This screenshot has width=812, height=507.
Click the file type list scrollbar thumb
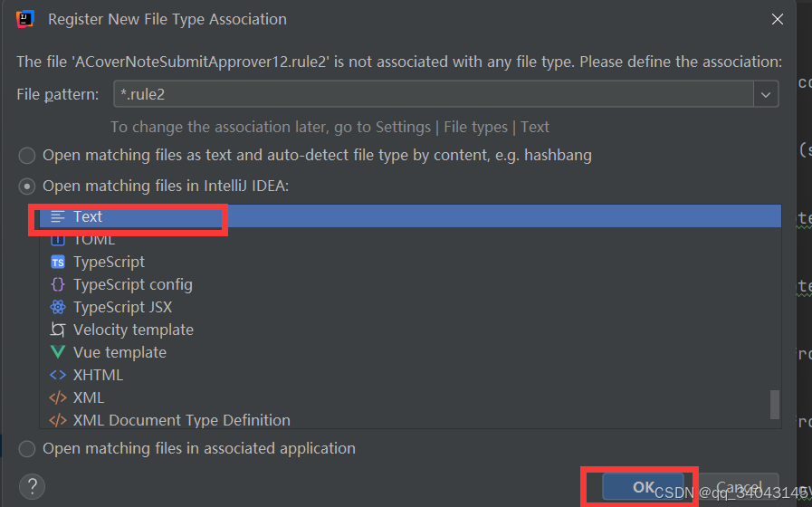click(x=775, y=404)
